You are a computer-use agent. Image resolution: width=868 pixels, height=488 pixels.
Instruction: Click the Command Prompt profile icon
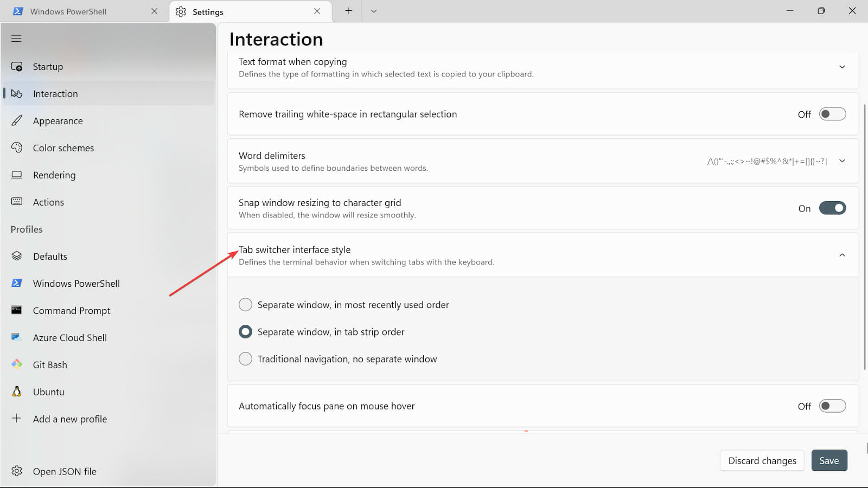pos(17,310)
